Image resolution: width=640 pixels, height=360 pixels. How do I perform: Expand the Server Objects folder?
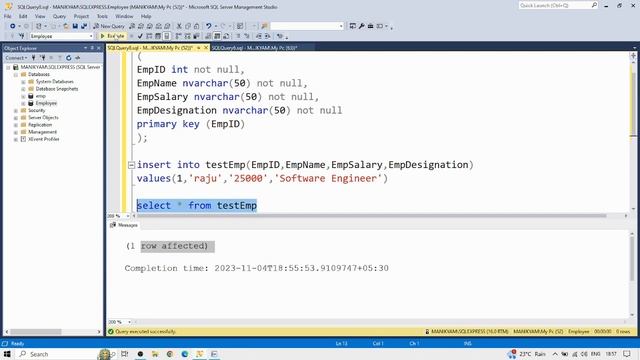click(x=16, y=118)
